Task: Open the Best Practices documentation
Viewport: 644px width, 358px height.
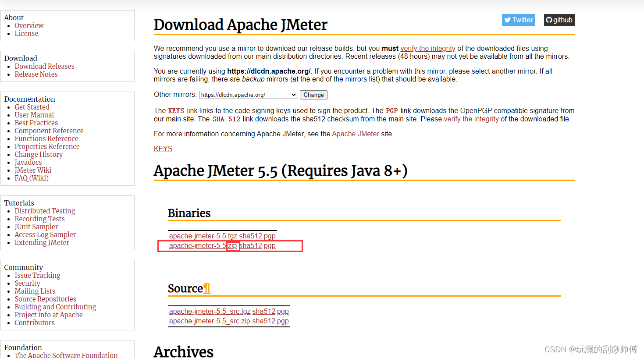Action: (x=36, y=123)
